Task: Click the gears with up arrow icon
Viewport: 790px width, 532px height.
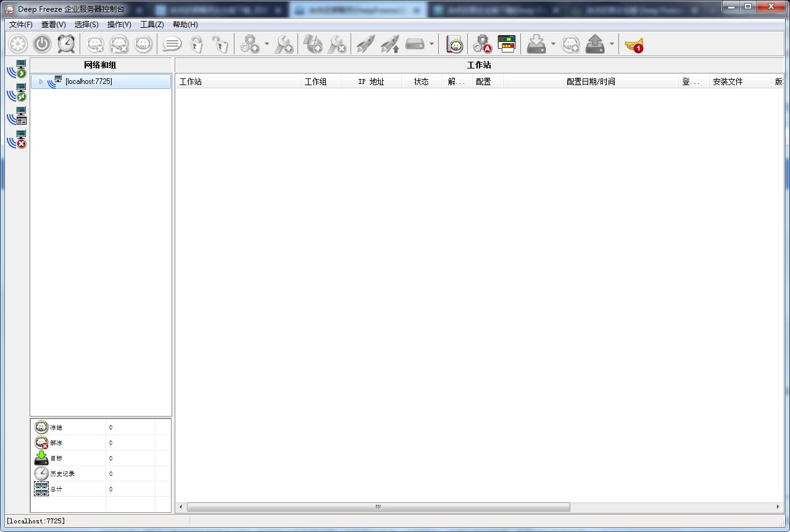Action: [250, 44]
